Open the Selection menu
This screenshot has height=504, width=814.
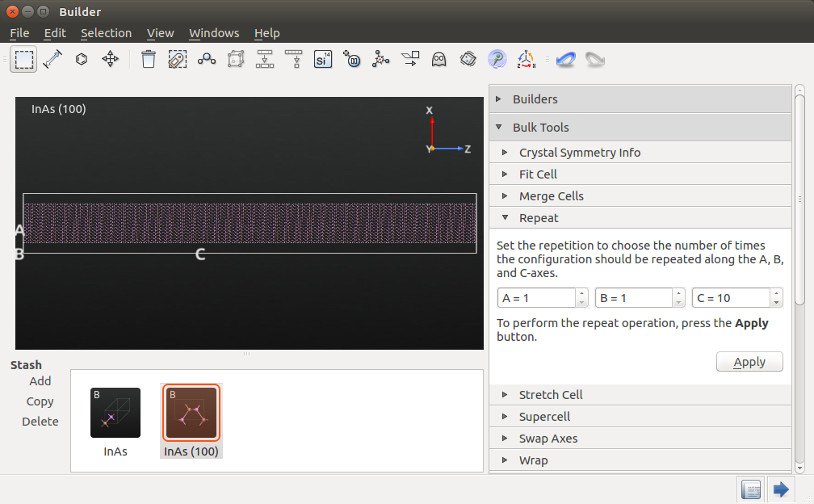point(106,32)
